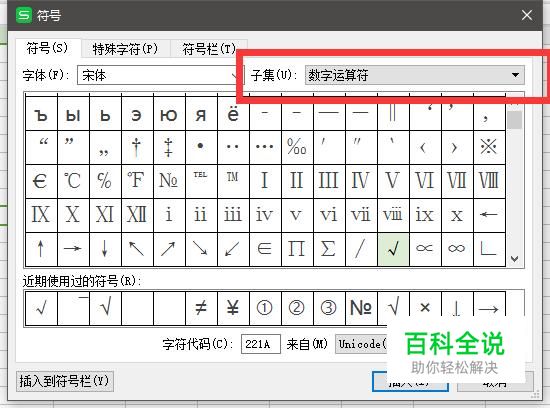The image size is (550, 408).
Task: Select the Cyrillic letter ю symbol
Action: point(169,114)
